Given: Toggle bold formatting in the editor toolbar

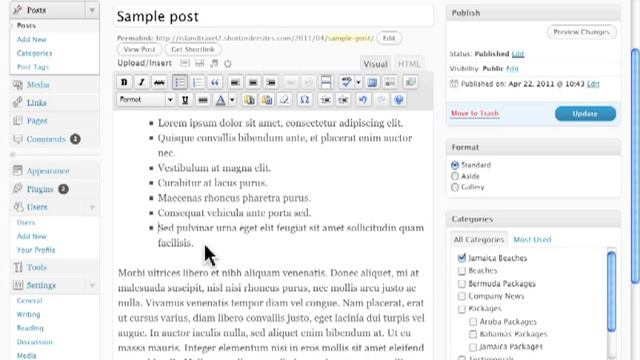Looking at the screenshot, I should [124, 82].
